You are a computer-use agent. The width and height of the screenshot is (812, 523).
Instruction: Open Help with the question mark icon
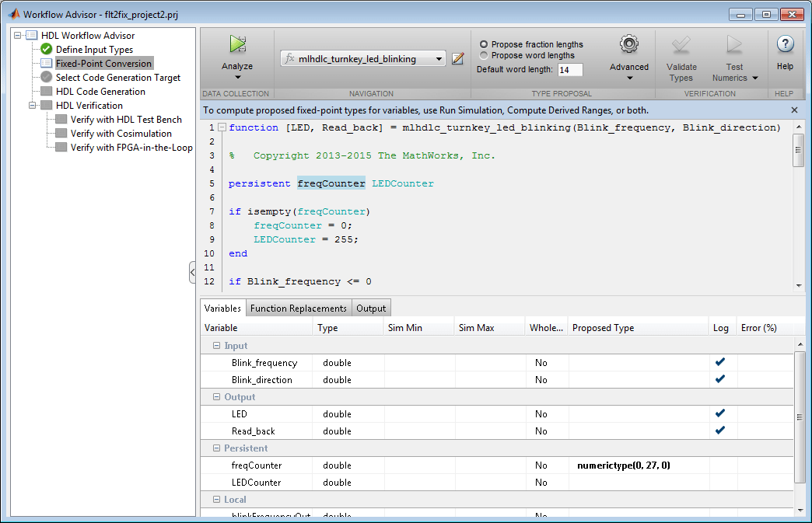point(785,44)
